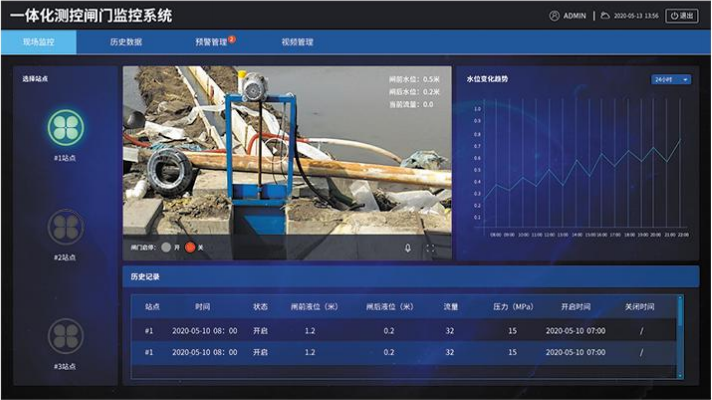Switch to the 现场监控 tab
Image resolution: width=712 pixels, height=400 pixels.
point(40,43)
